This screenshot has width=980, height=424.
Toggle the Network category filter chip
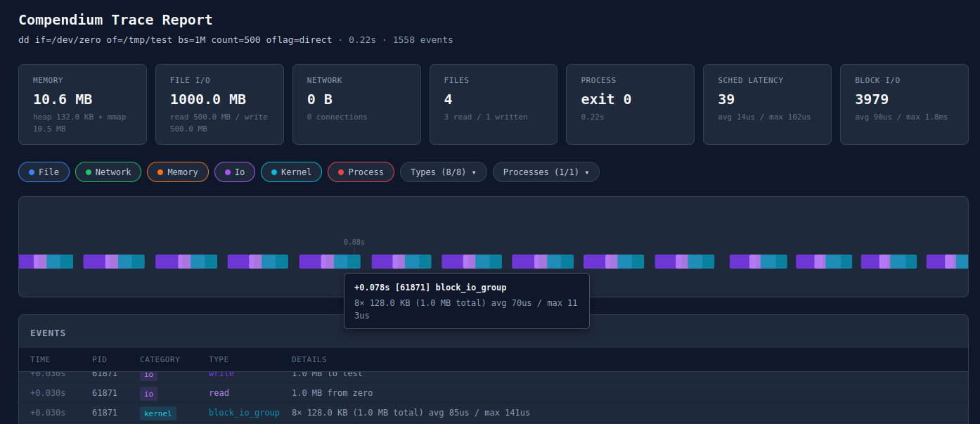click(x=108, y=172)
